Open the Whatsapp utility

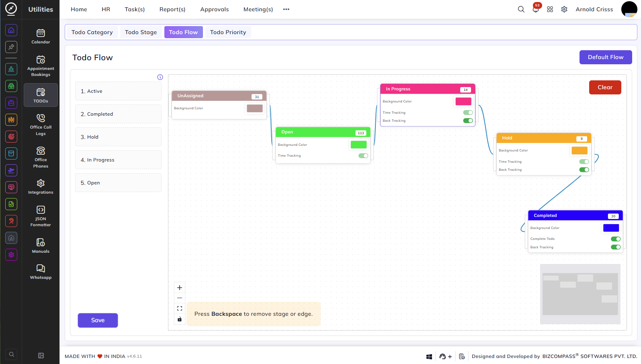click(41, 272)
